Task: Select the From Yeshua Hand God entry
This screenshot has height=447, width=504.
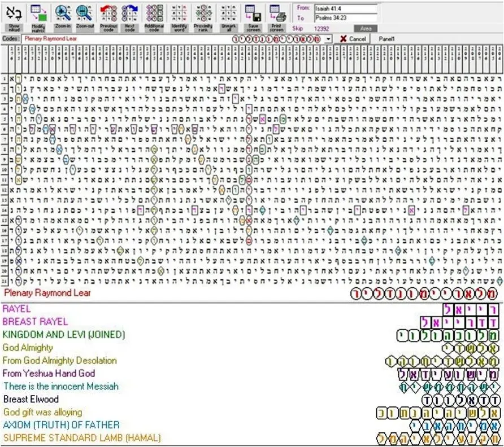Action: pos(49,373)
